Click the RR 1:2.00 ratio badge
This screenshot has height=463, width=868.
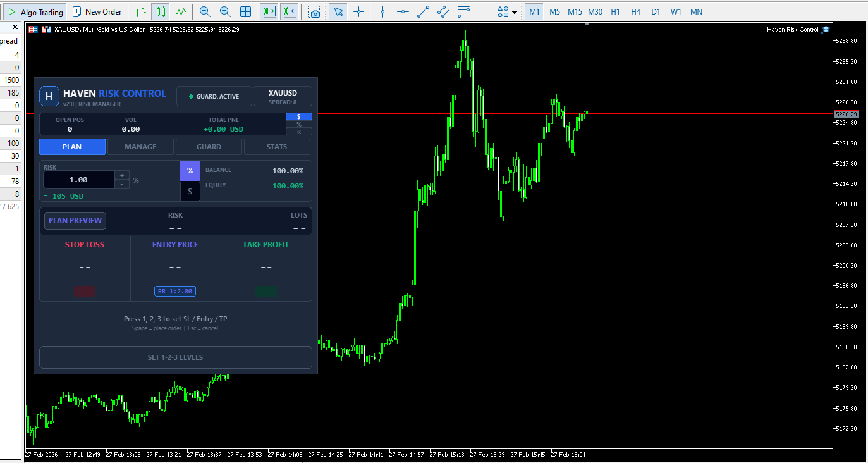click(175, 292)
